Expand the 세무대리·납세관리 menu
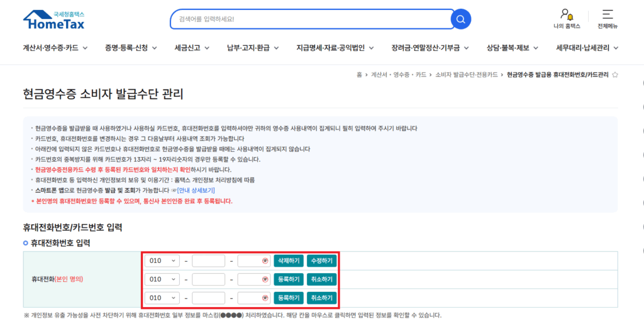The height and width of the screenshot is (329, 644). (x=587, y=48)
